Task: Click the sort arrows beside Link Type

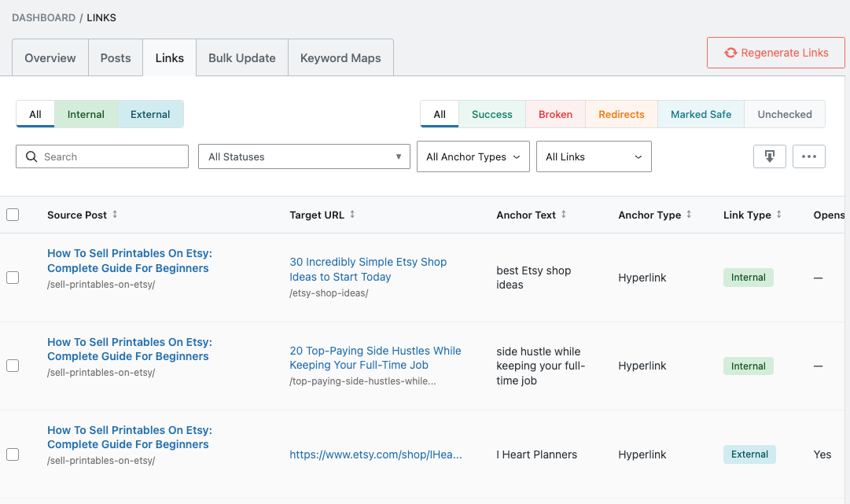Action: tap(780, 214)
